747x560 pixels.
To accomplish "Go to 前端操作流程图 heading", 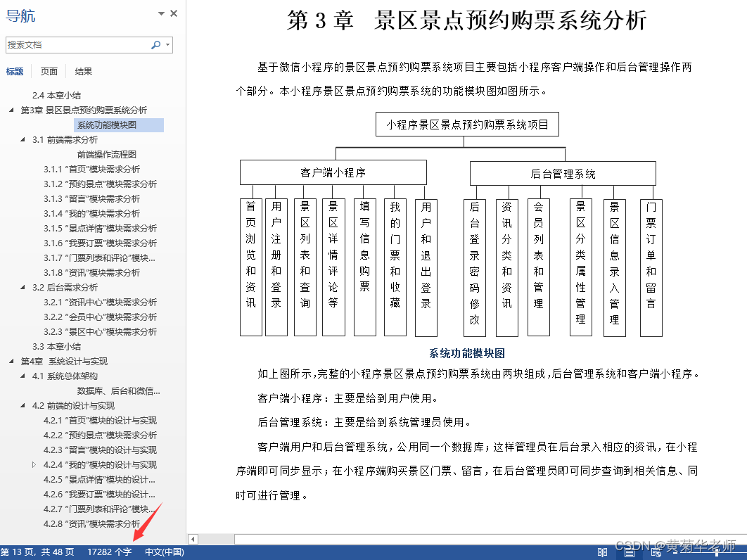I will pyautogui.click(x=107, y=154).
